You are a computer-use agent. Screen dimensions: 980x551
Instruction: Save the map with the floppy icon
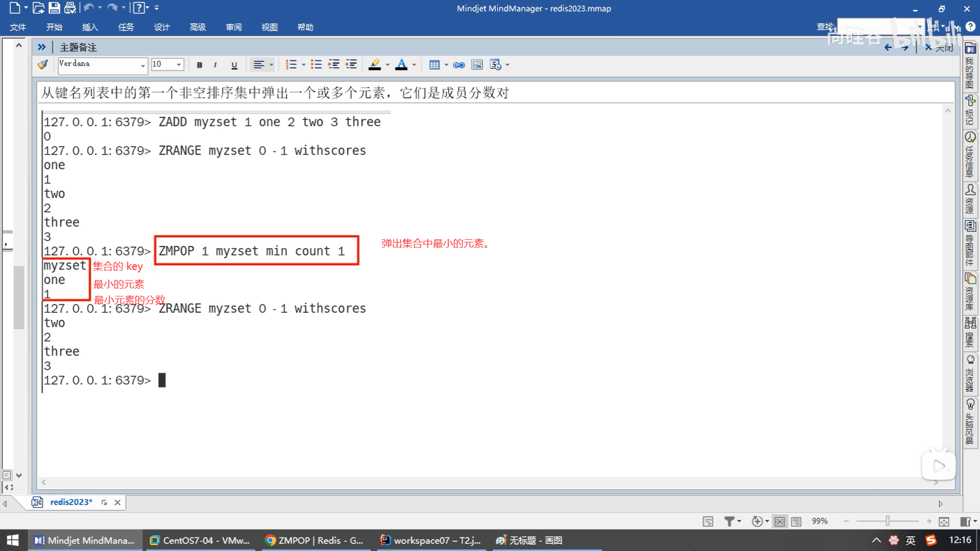(x=54, y=8)
